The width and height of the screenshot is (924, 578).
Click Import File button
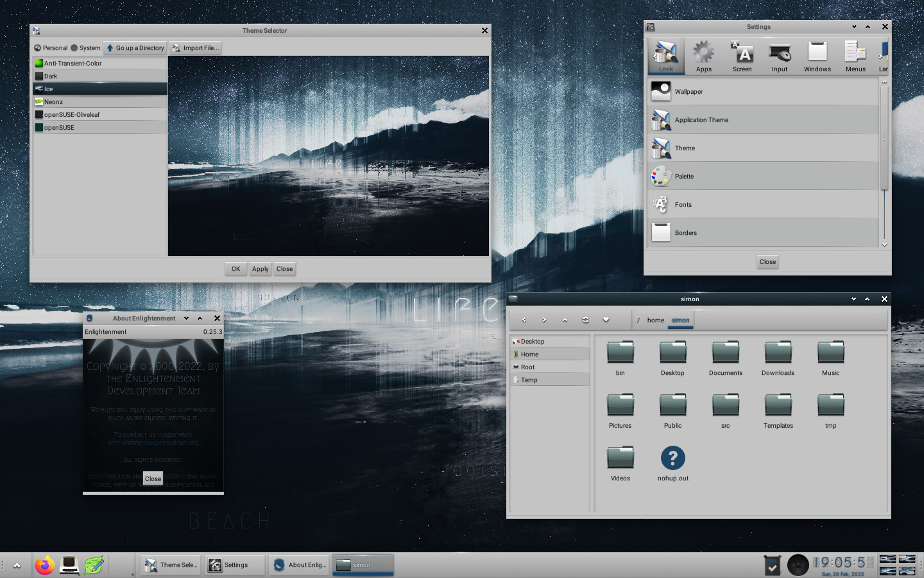click(196, 48)
